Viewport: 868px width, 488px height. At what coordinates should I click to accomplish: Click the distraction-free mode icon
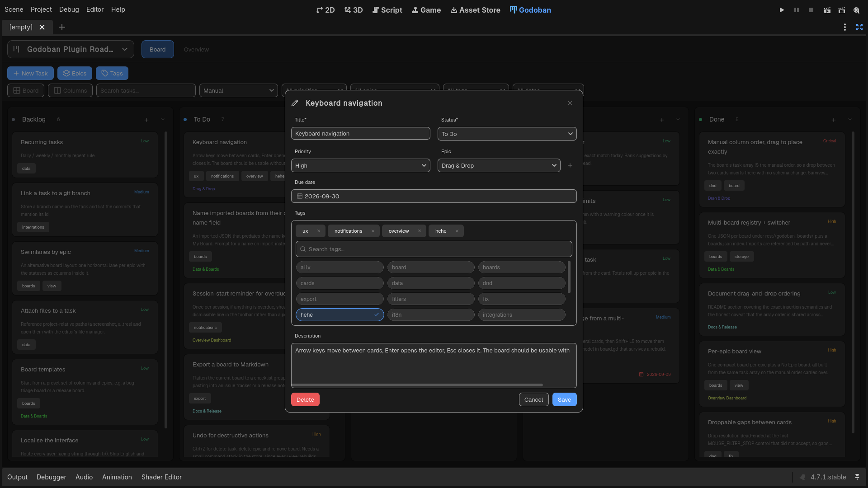859,27
